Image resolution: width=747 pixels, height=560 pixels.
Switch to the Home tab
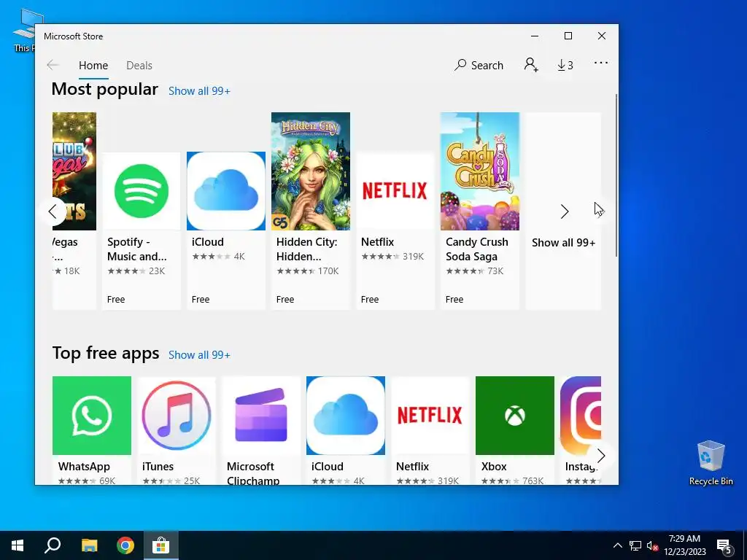pos(93,65)
